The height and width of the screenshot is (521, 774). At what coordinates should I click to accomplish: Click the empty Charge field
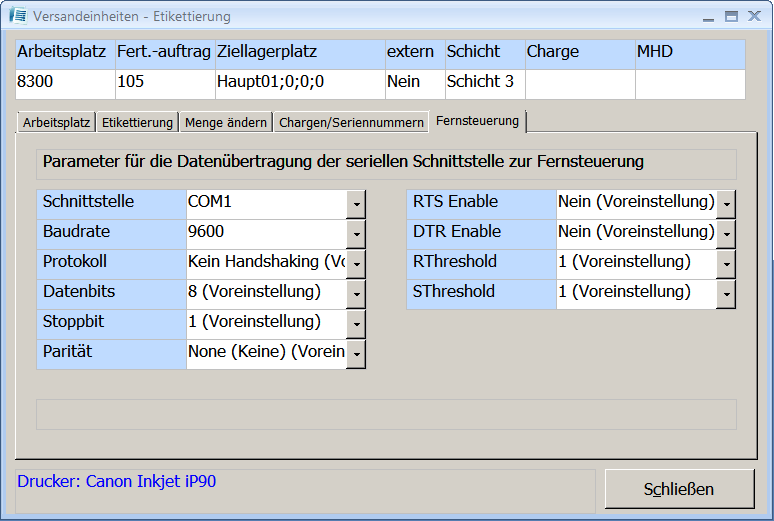tap(579, 82)
